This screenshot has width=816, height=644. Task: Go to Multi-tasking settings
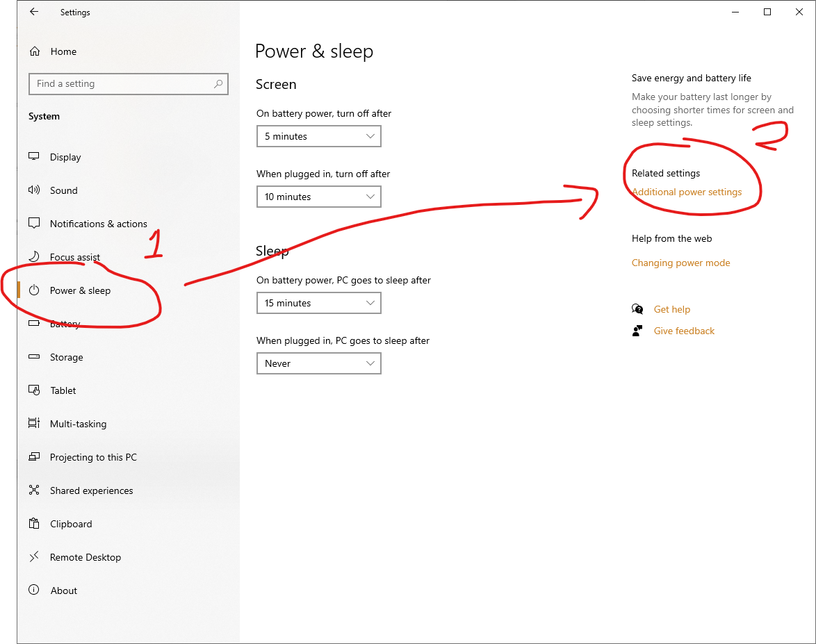pyautogui.click(x=78, y=424)
